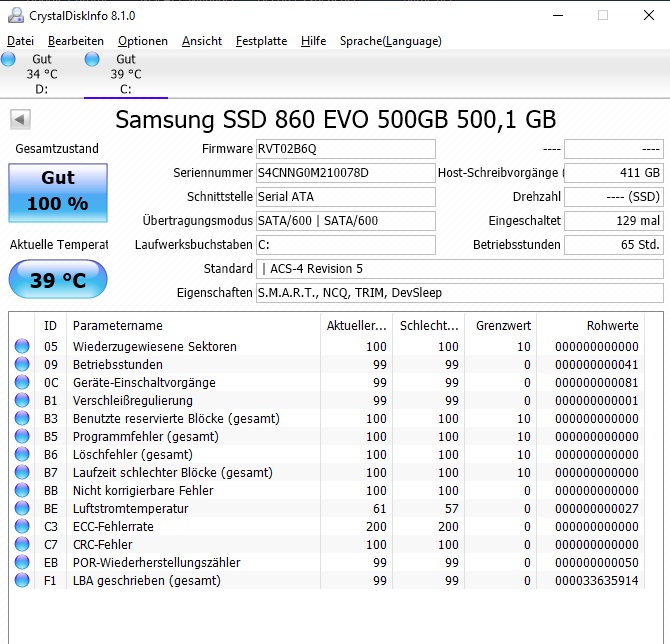The image size is (670, 644).
Task: Switch to the D: drive tab
Action: [41, 74]
